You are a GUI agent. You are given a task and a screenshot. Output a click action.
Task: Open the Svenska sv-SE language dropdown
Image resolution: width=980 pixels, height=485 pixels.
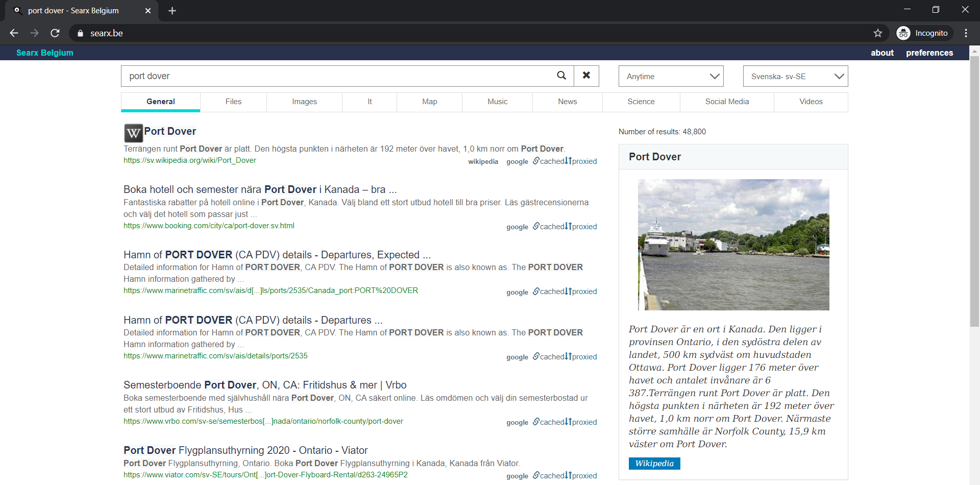795,76
